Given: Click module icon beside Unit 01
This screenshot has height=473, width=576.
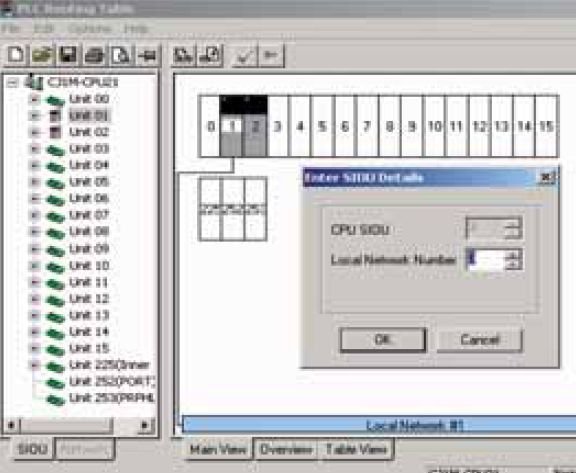Looking at the screenshot, I should click(x=55, y=116).
